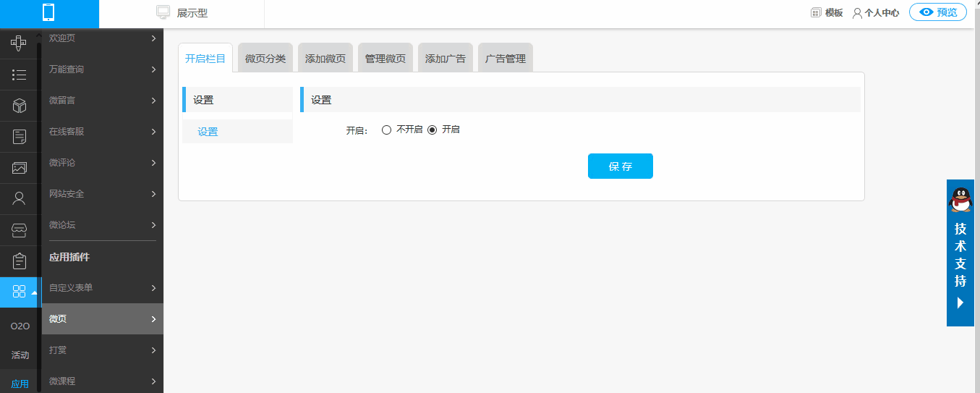Expand the 微留言 chevron
980x393 pixels.
tap(153, 101)
